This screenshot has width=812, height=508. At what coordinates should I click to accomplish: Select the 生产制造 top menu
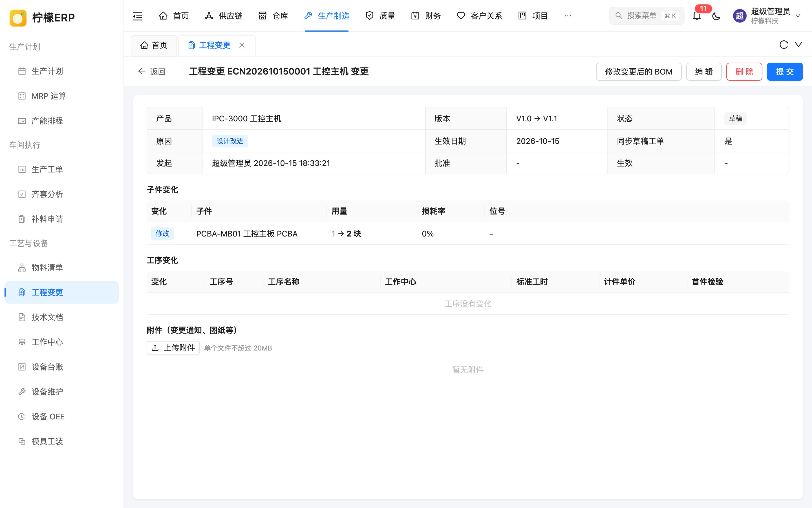tap(327, 16)
